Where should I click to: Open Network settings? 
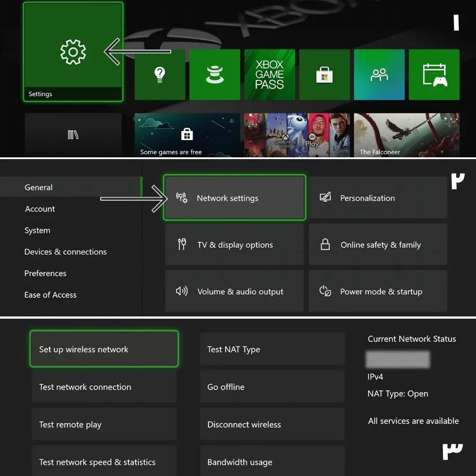(234, 197)
